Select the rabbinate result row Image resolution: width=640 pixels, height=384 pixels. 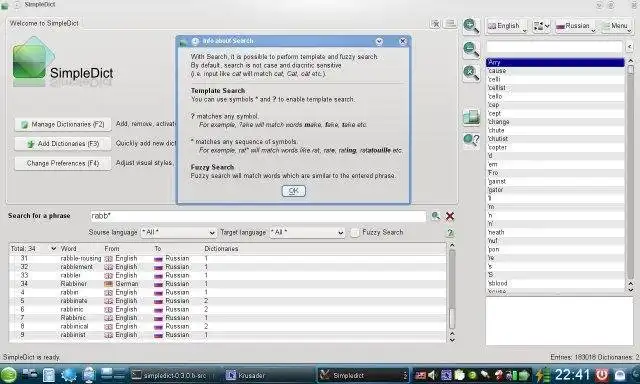228,301
